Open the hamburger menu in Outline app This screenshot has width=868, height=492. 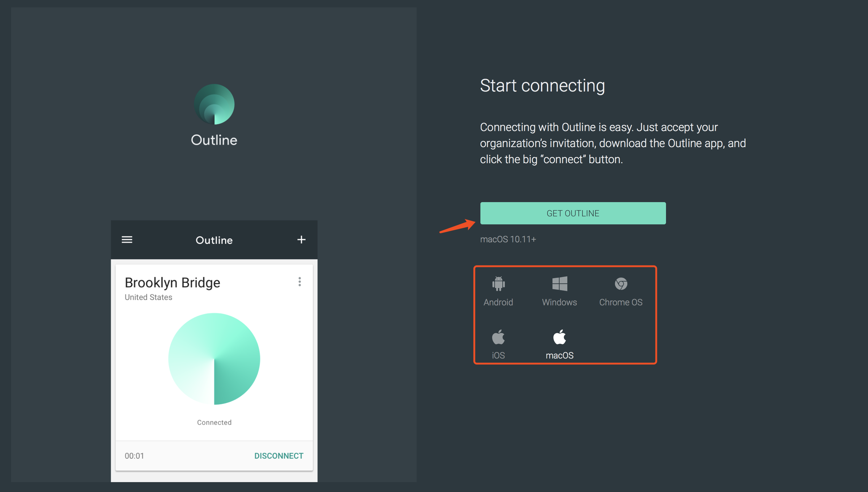[x=127, y=240]
